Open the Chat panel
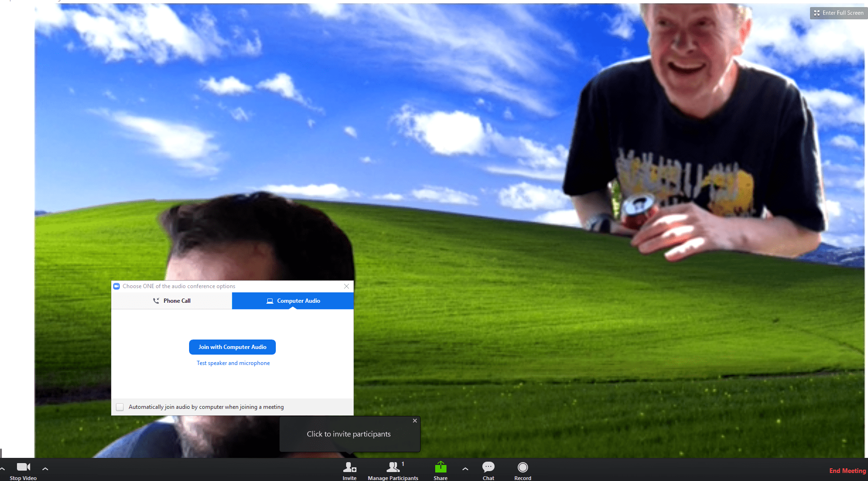 pyautogui.click(x=488, y=471)
